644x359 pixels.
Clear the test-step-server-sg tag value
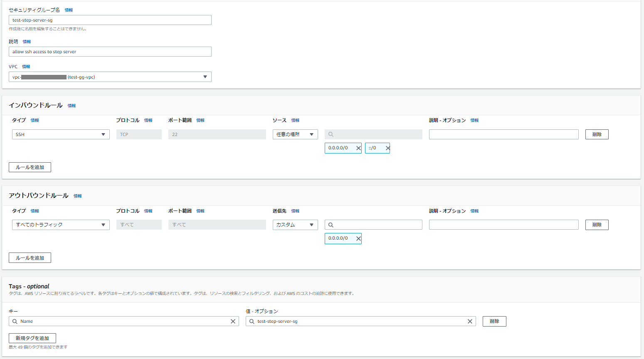click(470, 321)
